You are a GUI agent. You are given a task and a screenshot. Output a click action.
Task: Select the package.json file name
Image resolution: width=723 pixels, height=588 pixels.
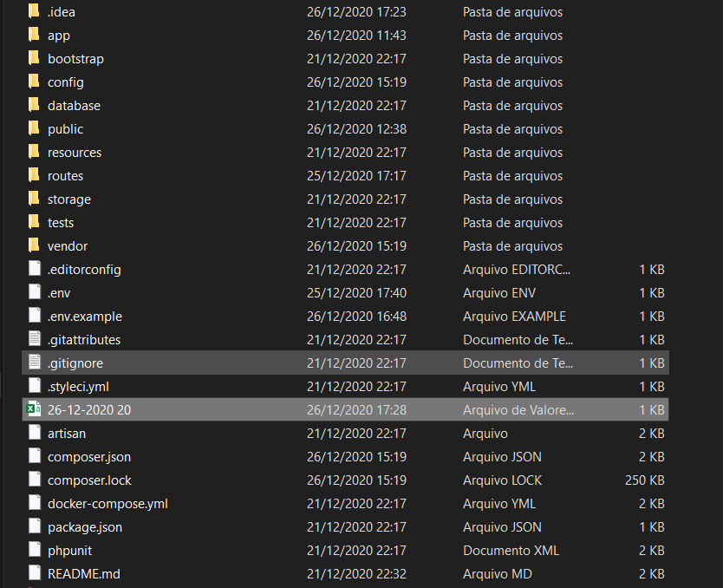coord(85,527)
